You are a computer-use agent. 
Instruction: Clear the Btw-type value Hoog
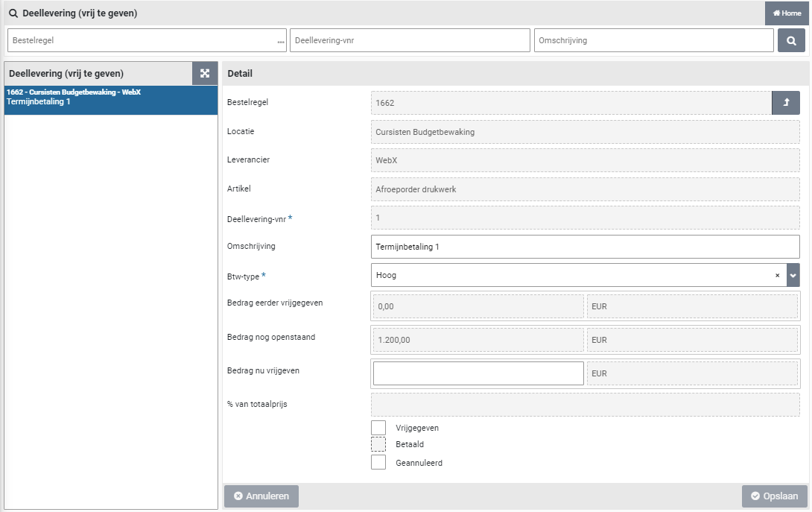point(777,275)
